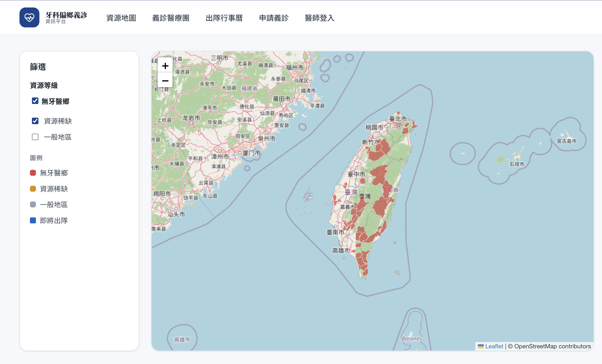Click the 桃園市 label on the map
The image size is (602, 364).
(x=374, y=127)
